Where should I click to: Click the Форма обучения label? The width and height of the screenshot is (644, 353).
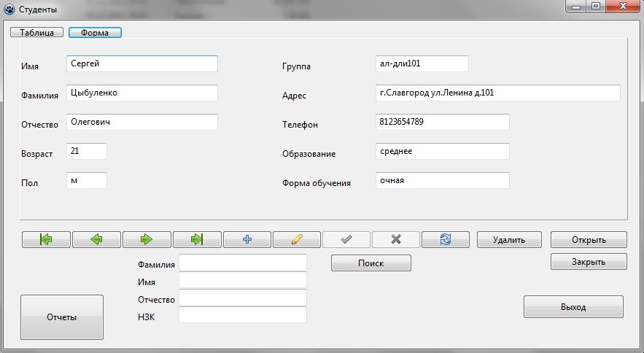coord(317,183)
